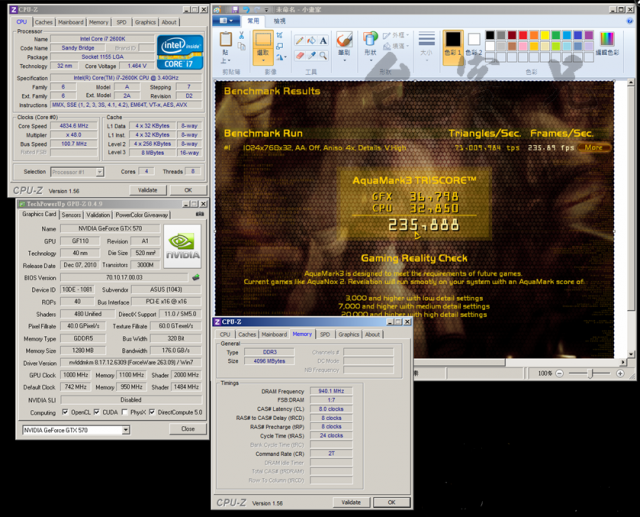Open Paint Help via the blue question icon

629,21
